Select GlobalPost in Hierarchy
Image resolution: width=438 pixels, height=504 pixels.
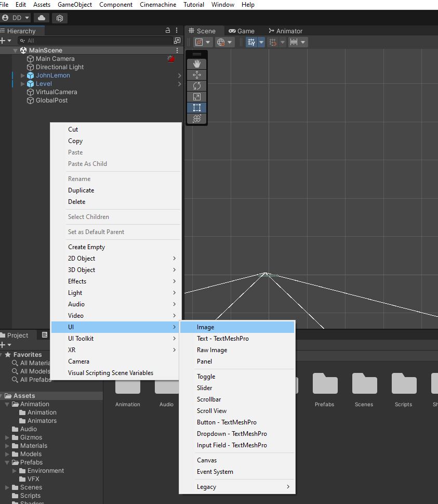[52, 100]
